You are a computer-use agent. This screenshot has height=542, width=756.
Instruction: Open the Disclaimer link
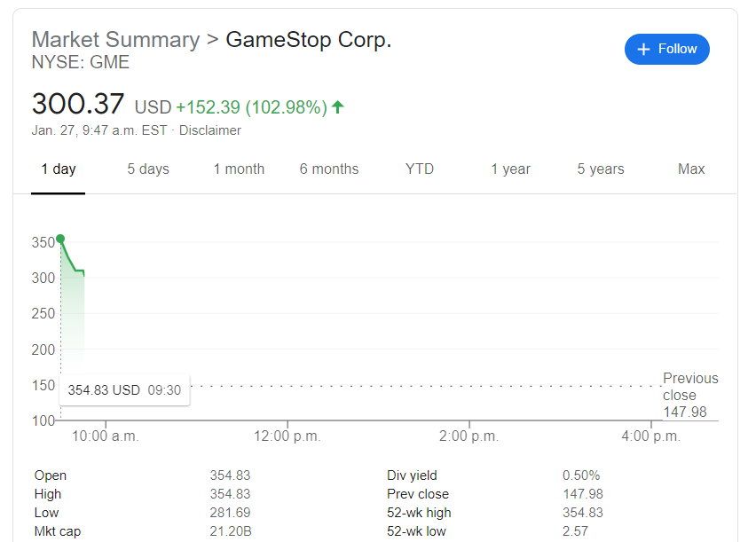tap(210, 130)
